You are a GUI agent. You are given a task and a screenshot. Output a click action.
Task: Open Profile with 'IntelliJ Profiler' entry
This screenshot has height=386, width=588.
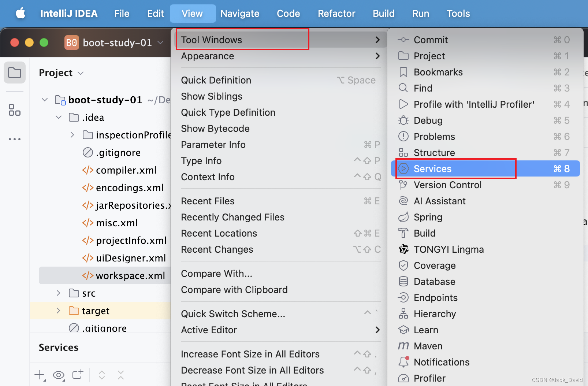click(485, 104)
